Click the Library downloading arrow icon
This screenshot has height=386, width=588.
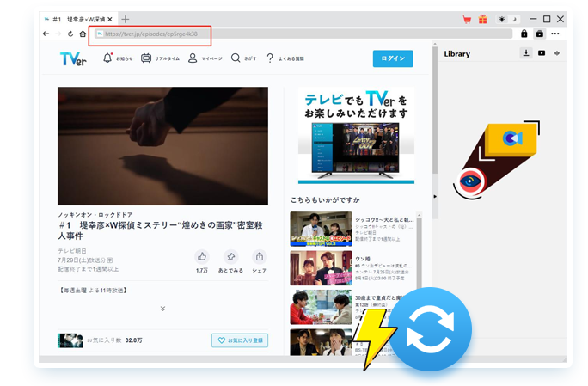click(x=526, y=53)
